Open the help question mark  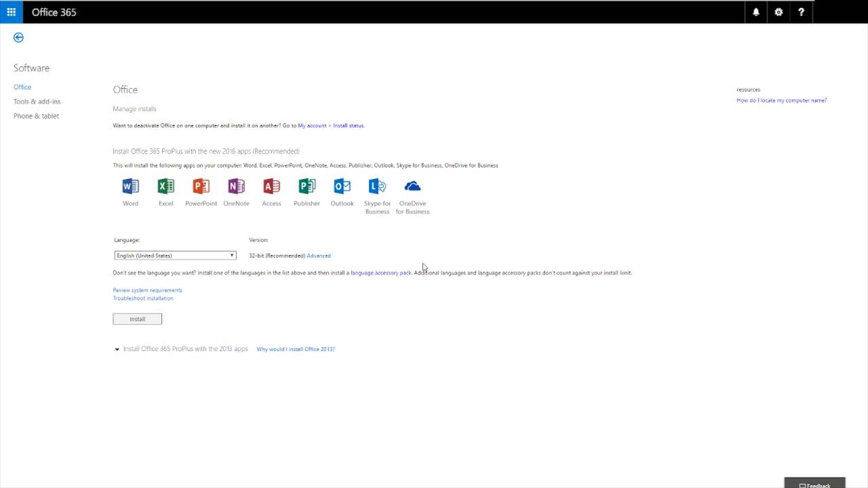801,12
